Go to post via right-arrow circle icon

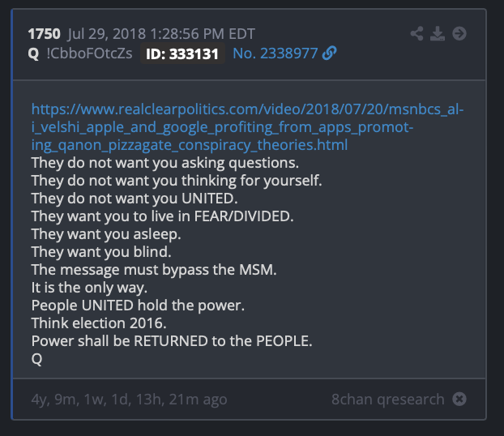point(459,33)
